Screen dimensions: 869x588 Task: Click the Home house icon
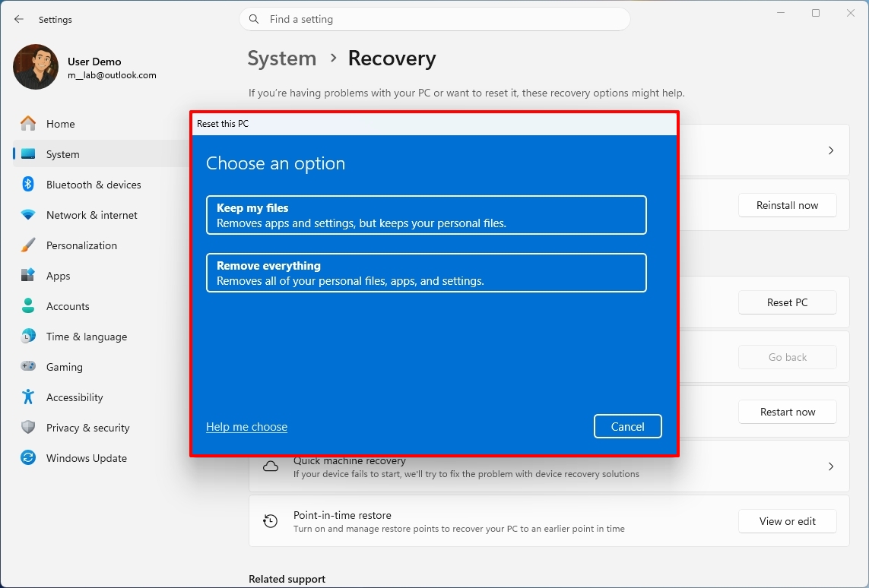[x=27, y=124]
